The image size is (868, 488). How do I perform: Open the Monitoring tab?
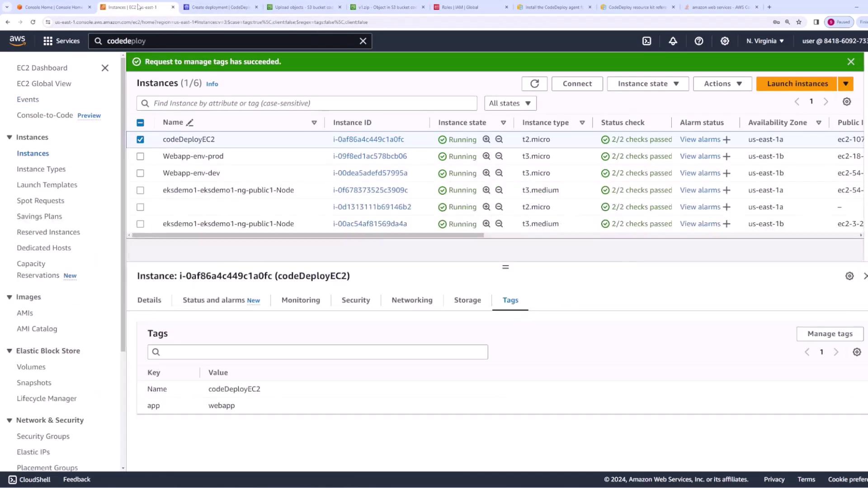(300, 300)
